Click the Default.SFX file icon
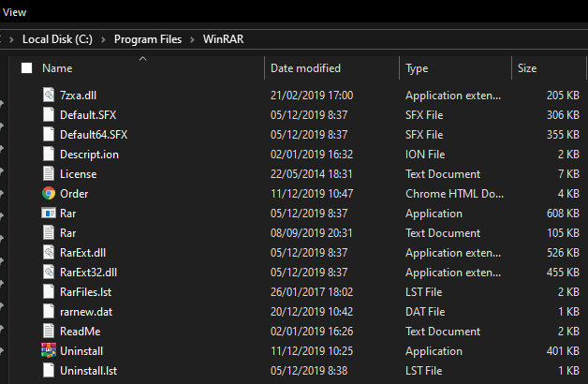The width and height of the screenshot is (588, 384). (x=50, y=114)
